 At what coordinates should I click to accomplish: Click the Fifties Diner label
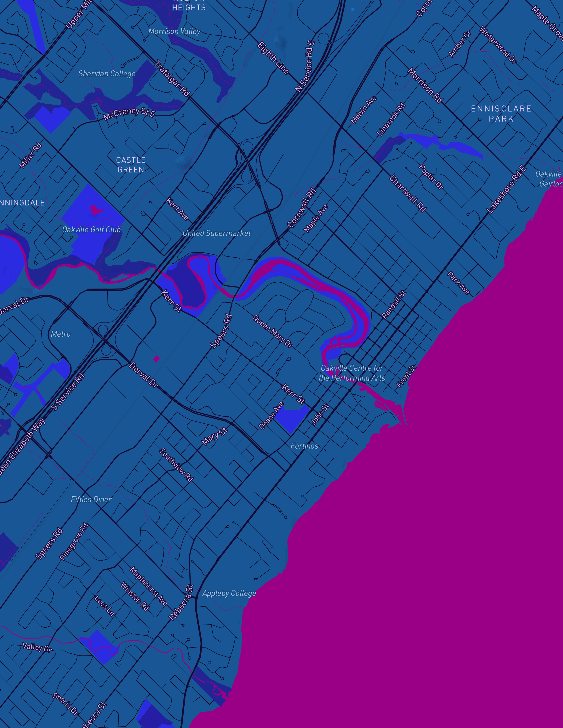point(91,499)
